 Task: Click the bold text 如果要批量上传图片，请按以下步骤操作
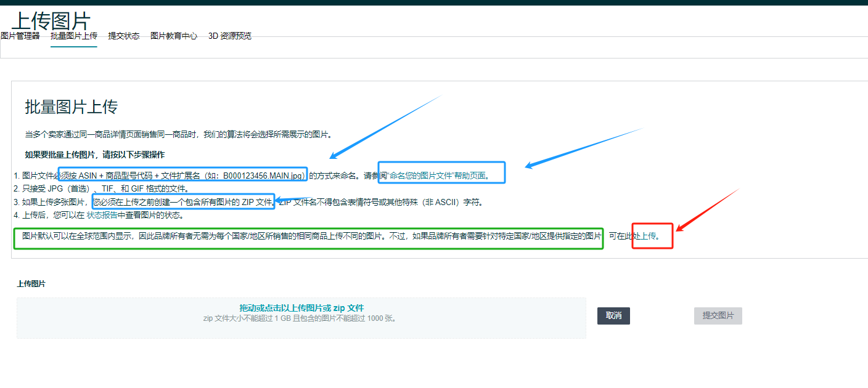94,154
